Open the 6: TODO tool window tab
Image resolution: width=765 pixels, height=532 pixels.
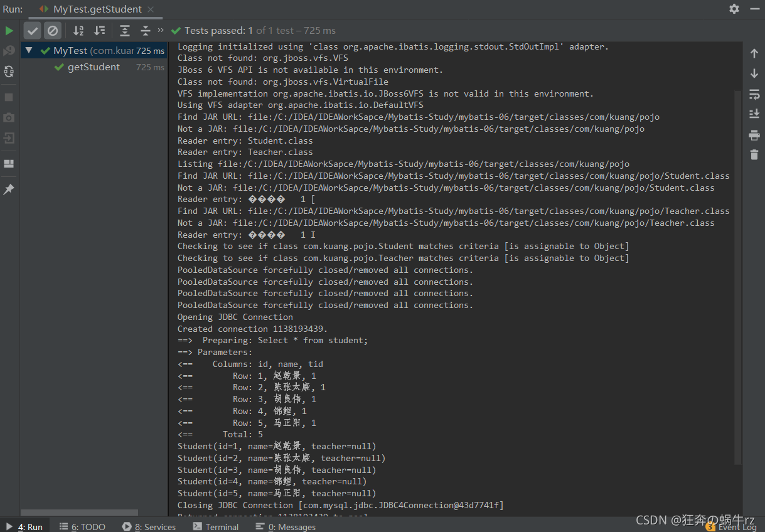(82, 526)
